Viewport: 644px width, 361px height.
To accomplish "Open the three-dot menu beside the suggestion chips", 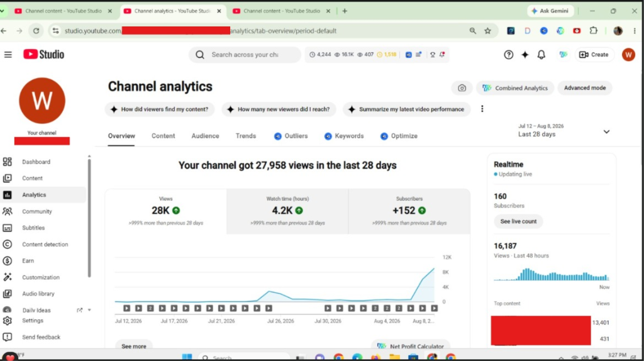I will [482, 109].
